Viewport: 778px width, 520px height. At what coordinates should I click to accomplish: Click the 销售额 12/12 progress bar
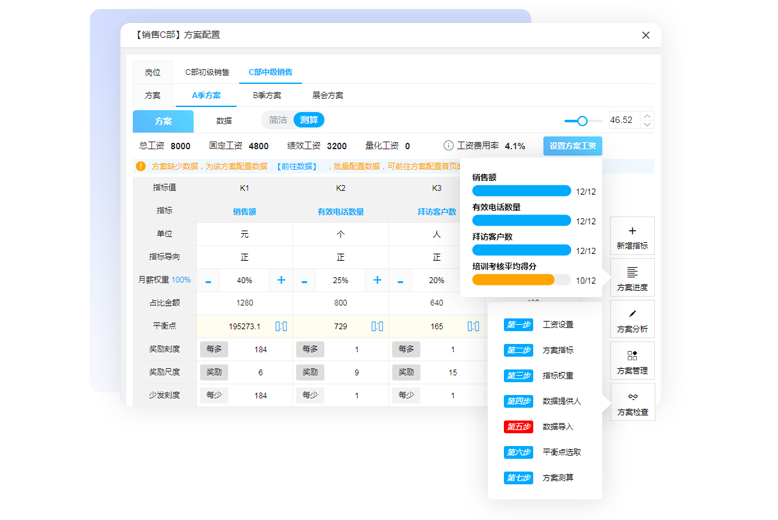coord(521,191)
